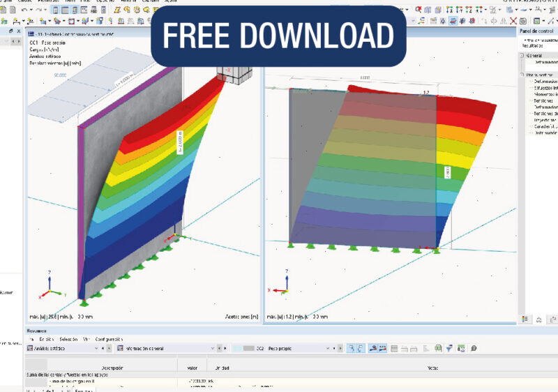Click the help question icon in summary toolbar
558x392 pixels.
click(x=474, y=349)
